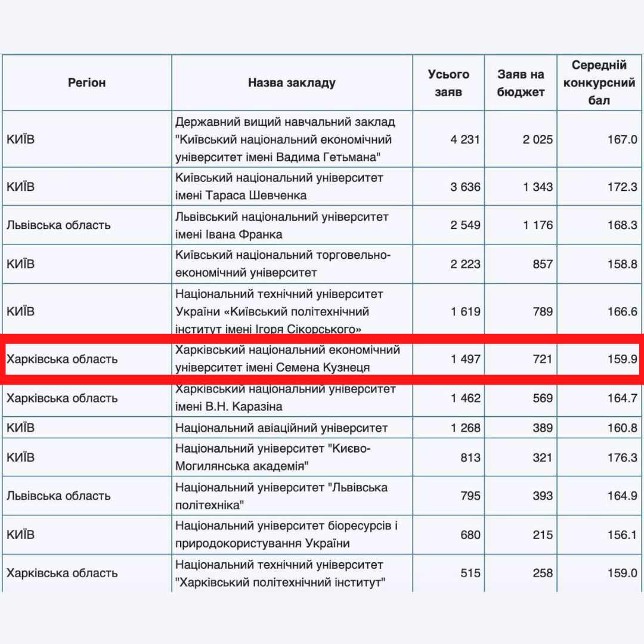The image size is (644, 644).
Task: Click the "Харківський політехнічний інститут" name
Action: (280, 573)
